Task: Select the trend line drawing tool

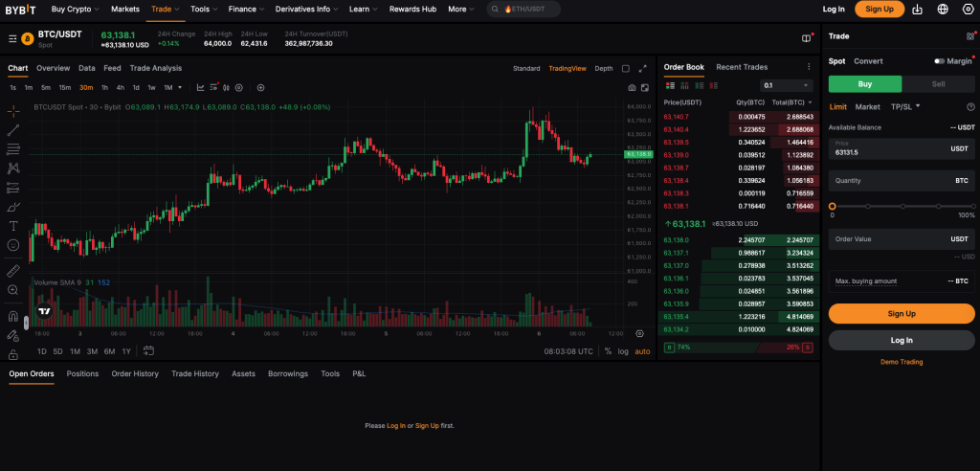Action: [13, 130]
